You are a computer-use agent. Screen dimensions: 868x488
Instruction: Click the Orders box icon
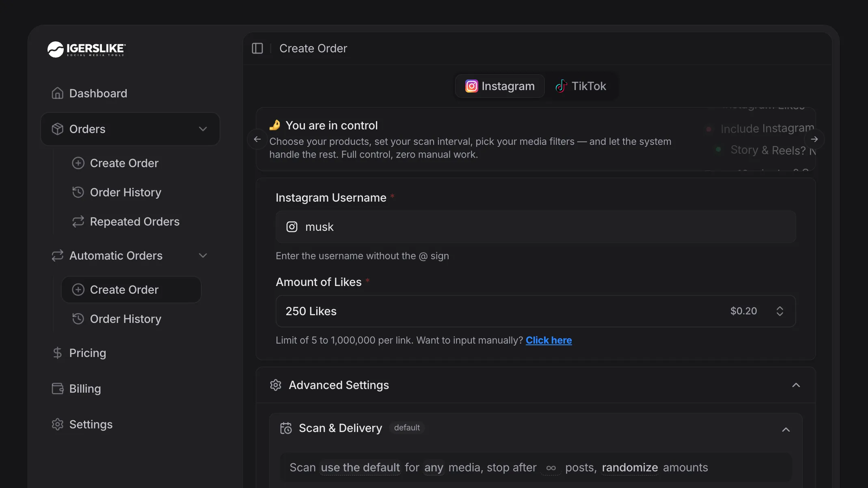58,129
